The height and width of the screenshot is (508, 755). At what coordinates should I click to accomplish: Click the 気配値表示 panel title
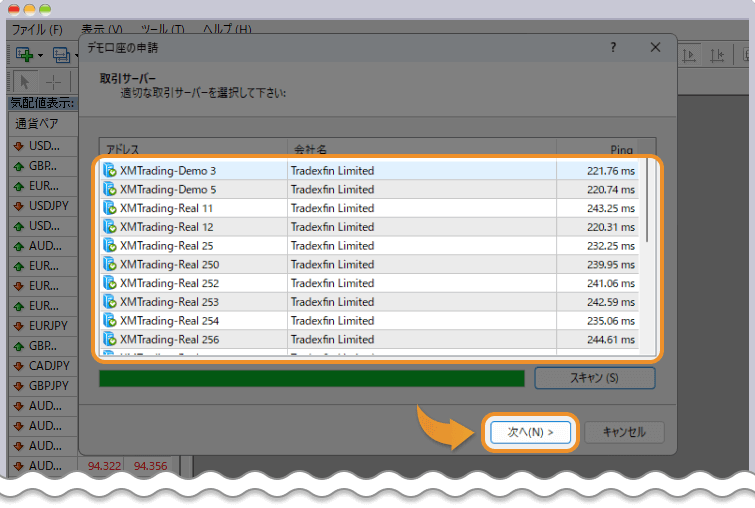[x=42, y=103]
